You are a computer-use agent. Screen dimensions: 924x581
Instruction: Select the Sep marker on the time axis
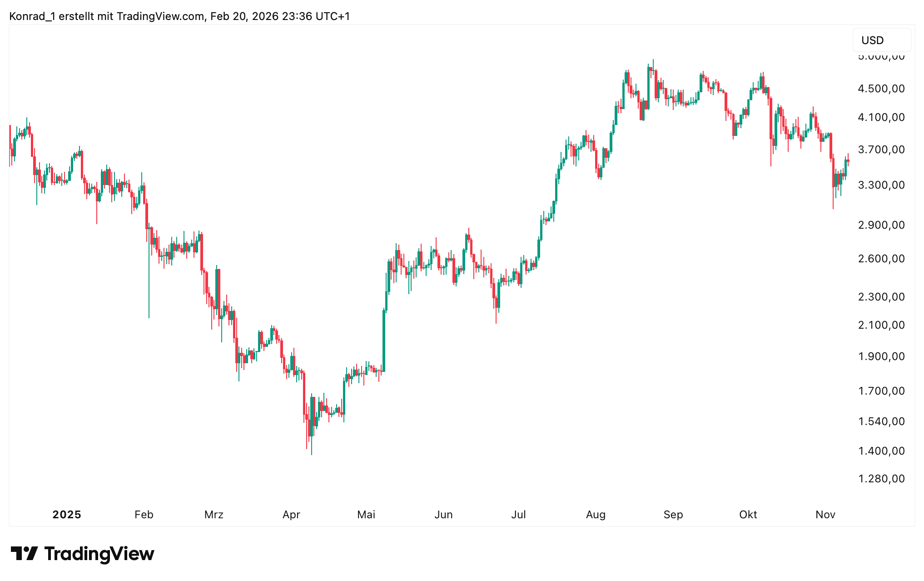pos(673,515)
